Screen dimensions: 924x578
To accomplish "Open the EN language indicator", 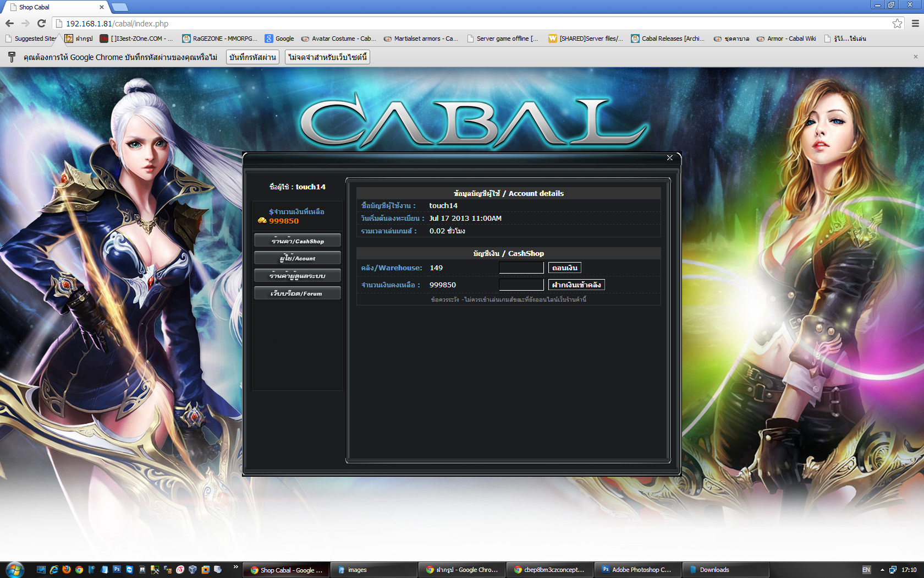I will [866, 570].
